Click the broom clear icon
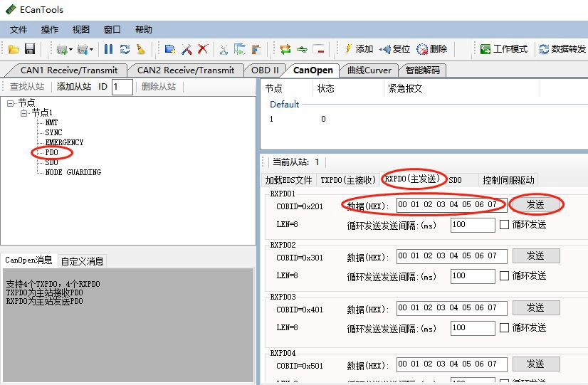Viewport: 588px width, 385px height. [141, 49]
